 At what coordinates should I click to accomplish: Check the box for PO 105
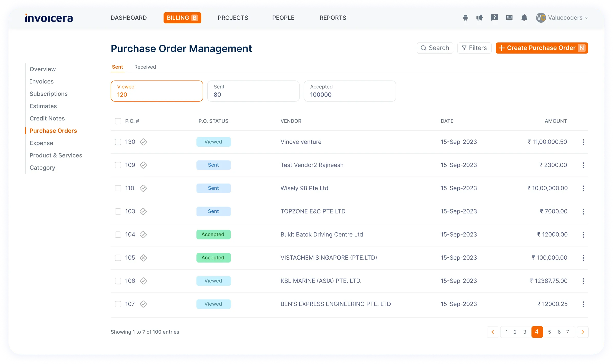click(118, 258)
